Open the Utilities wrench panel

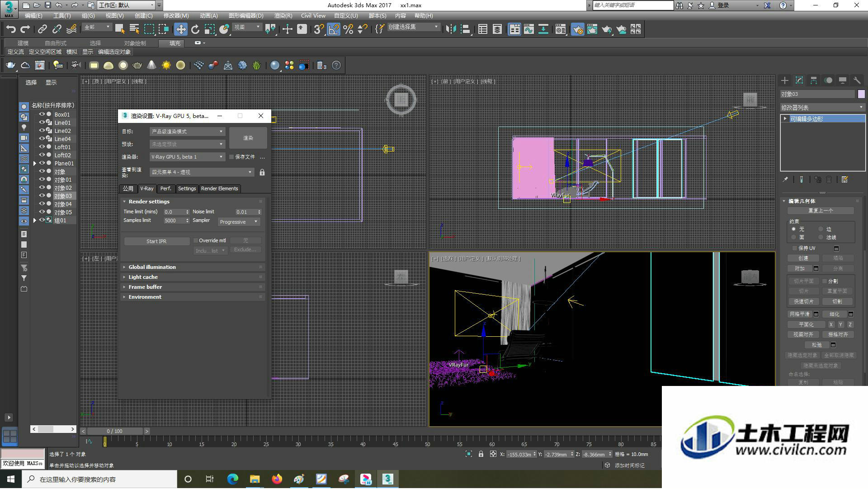pos(857,80)
